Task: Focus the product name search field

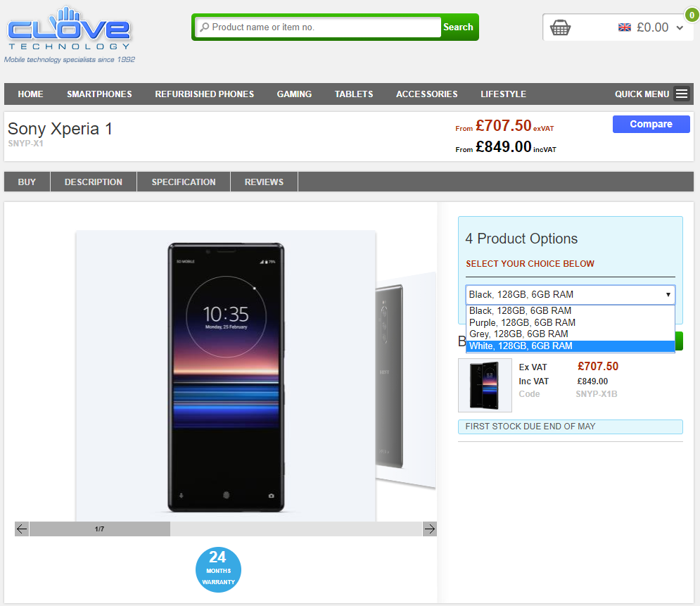Action: [318, 27]
